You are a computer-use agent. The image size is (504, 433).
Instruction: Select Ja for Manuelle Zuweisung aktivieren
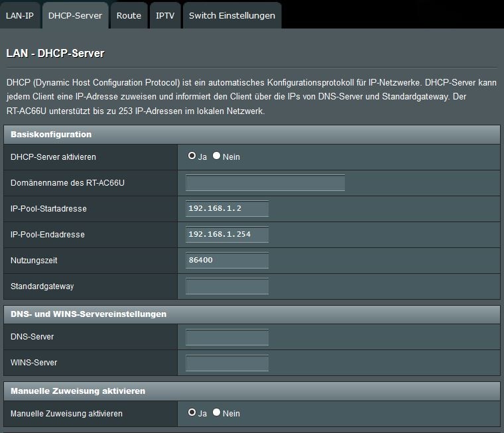pyautogui.click(x=192, y=412)
